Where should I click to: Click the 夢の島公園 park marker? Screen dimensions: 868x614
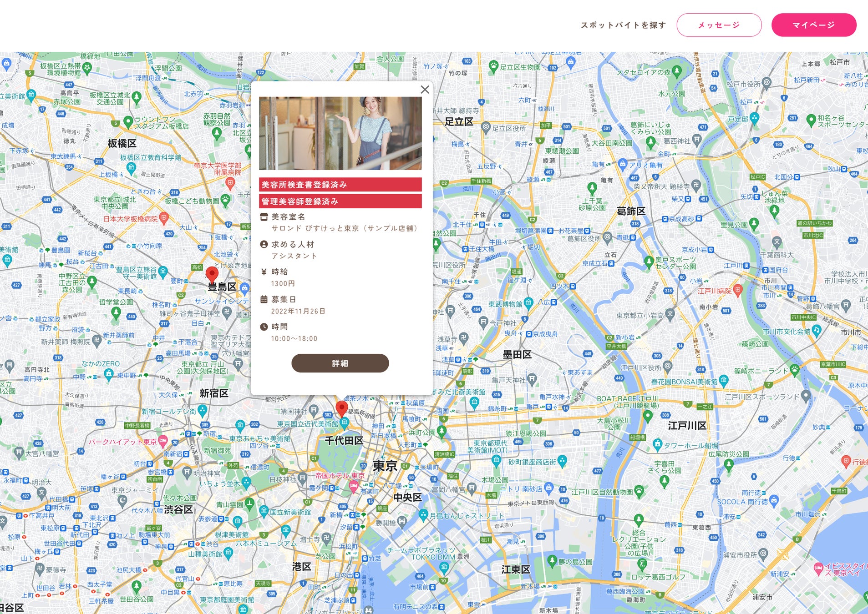click(x=552, y=561)
